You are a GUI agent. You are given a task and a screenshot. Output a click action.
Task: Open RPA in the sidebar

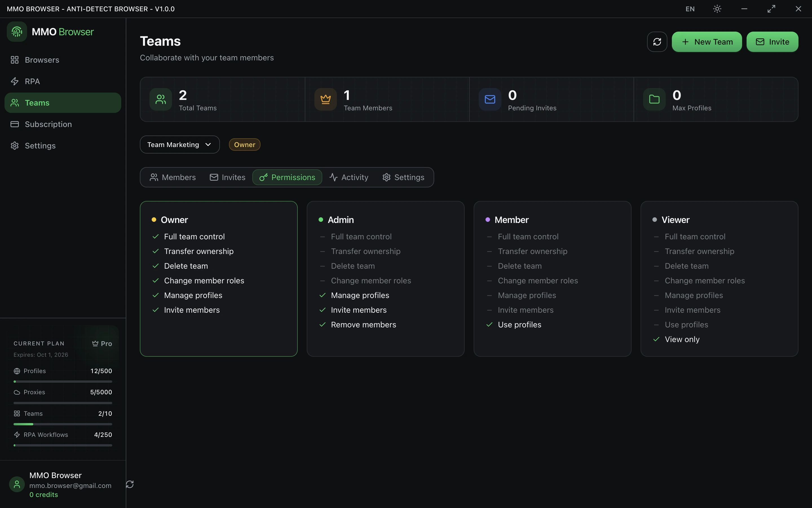pos(63,81)
